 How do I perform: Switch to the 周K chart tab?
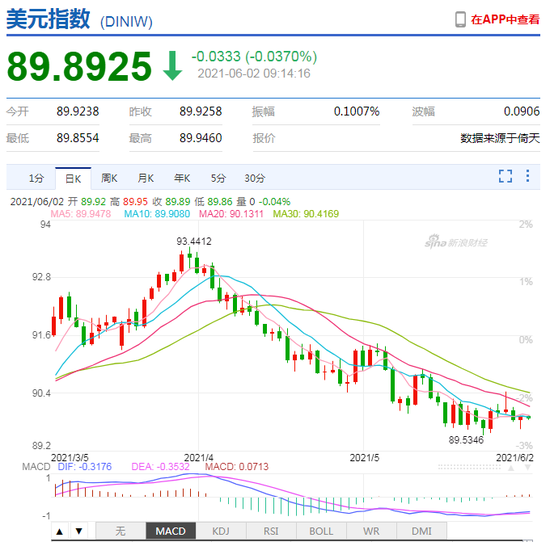pos(109,178)
